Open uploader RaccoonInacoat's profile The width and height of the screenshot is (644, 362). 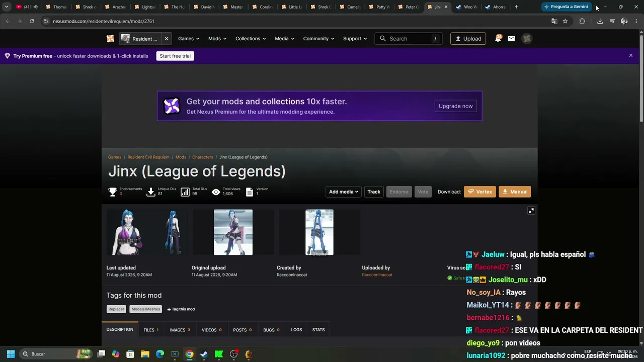pyautogui.click(x=377, y=275)
